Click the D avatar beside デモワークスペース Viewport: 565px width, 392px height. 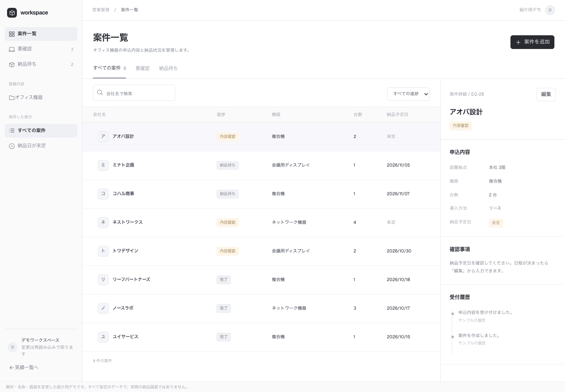[x=13, y=347]
